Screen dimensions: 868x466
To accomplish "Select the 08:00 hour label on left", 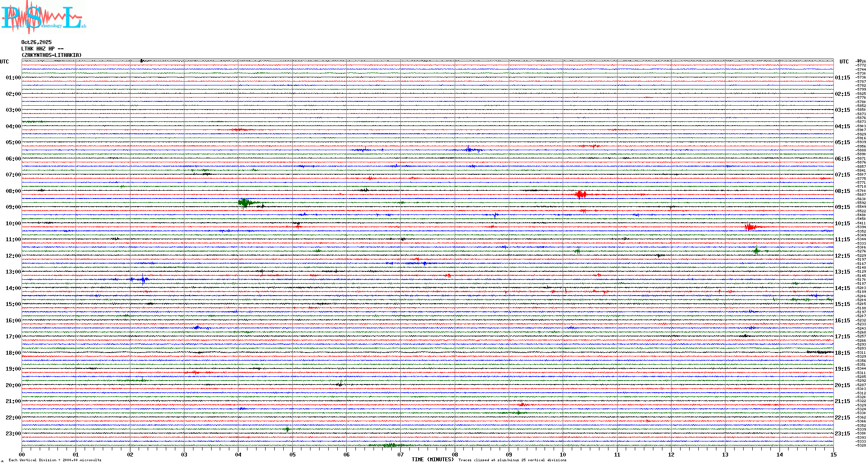I will 13,191.
